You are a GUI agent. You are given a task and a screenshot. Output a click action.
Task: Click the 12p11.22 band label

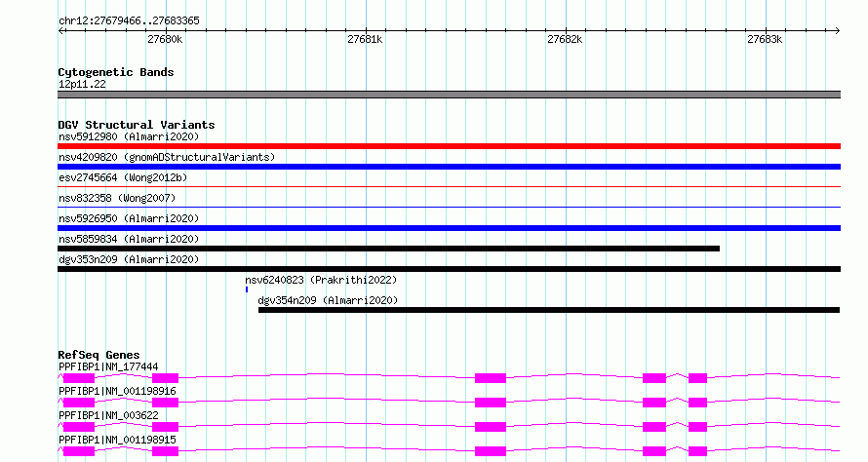coord(82,84)
